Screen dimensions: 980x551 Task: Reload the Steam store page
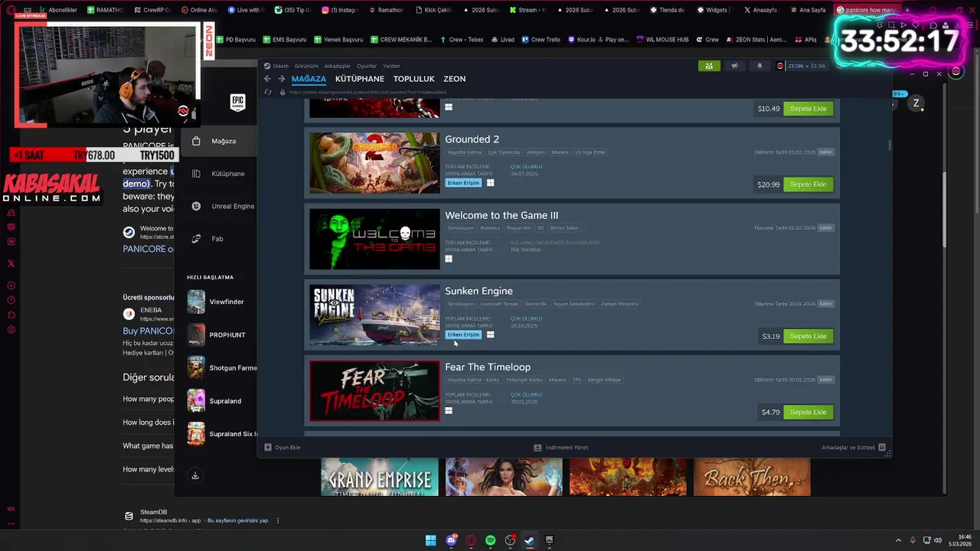point(267,92)
